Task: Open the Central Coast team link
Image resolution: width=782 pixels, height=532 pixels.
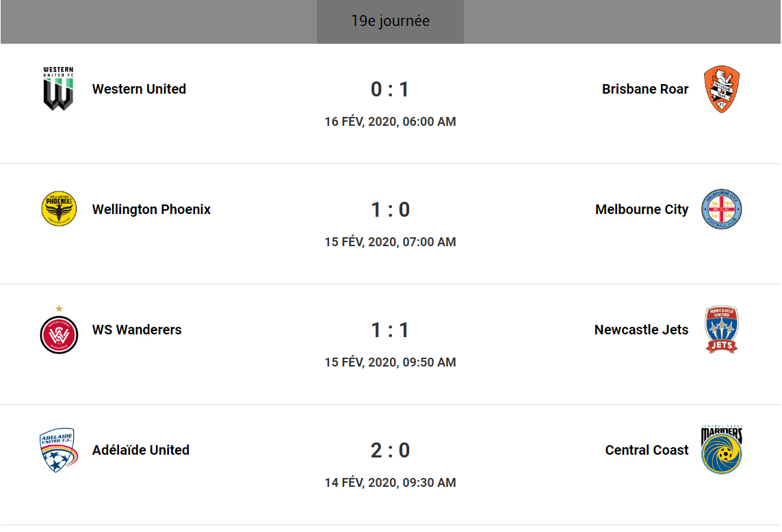Action: (647, 450)
